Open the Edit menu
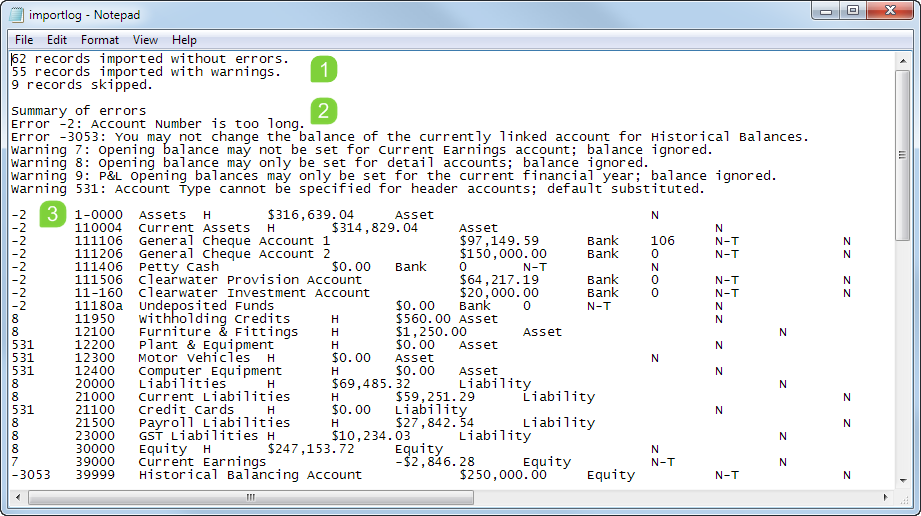Viewport: 921px width, 516px height. (x=57, y=40)
